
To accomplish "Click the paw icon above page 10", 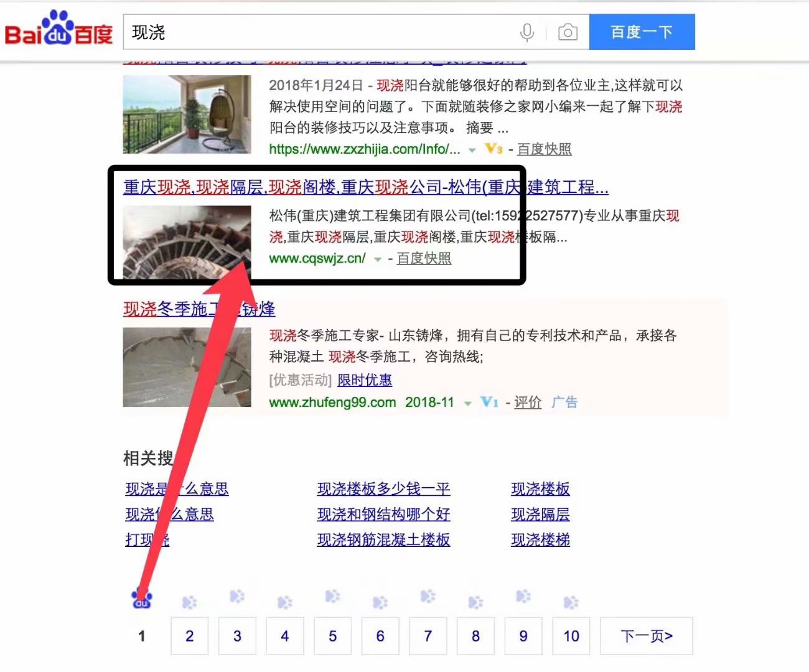I will (571, 602).
